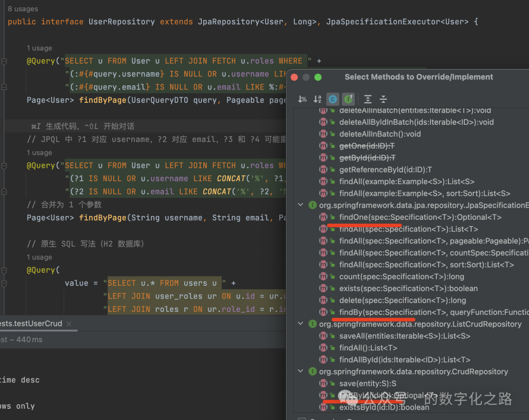Click '1 usage' hint above first @Query
529x420 pixels.
click(40, 48)
